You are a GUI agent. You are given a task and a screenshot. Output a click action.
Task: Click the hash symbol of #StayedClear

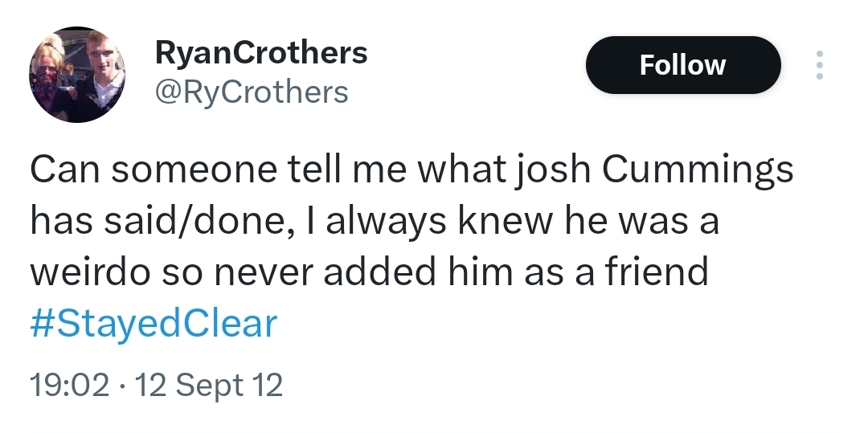41,324
